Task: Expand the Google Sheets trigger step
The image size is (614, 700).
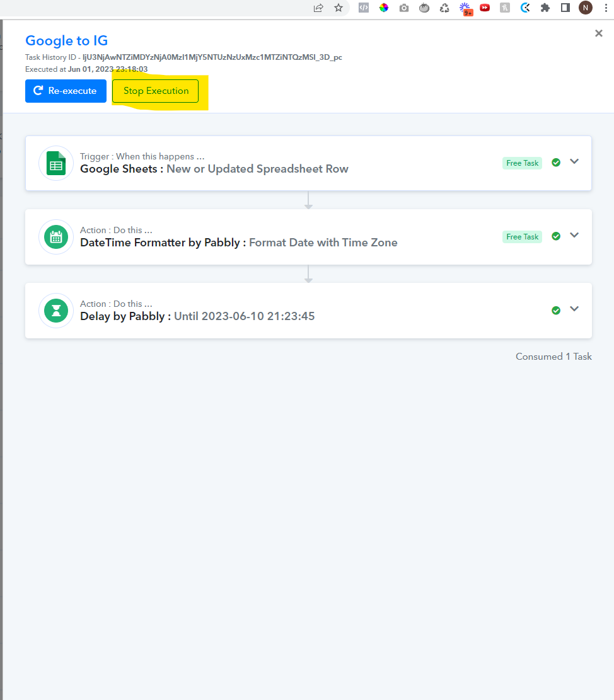Action: tap(575, 161)
